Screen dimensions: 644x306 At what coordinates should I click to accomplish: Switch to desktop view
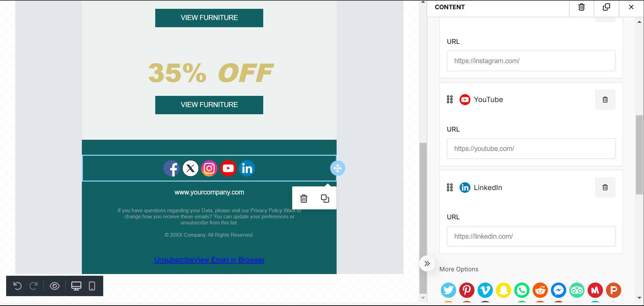click(76, 286)
